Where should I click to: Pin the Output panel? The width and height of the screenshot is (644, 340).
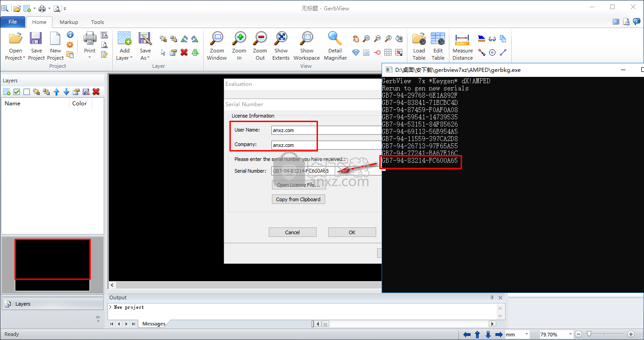[492, 297]
